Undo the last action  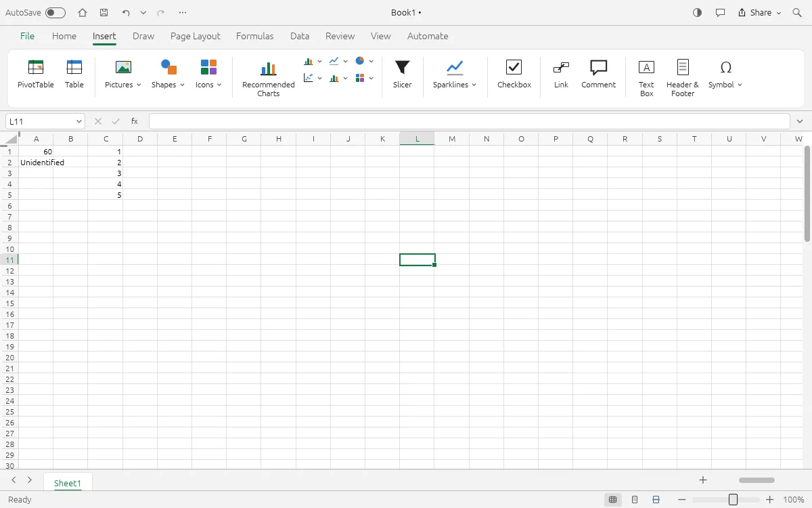click(126, 13)
